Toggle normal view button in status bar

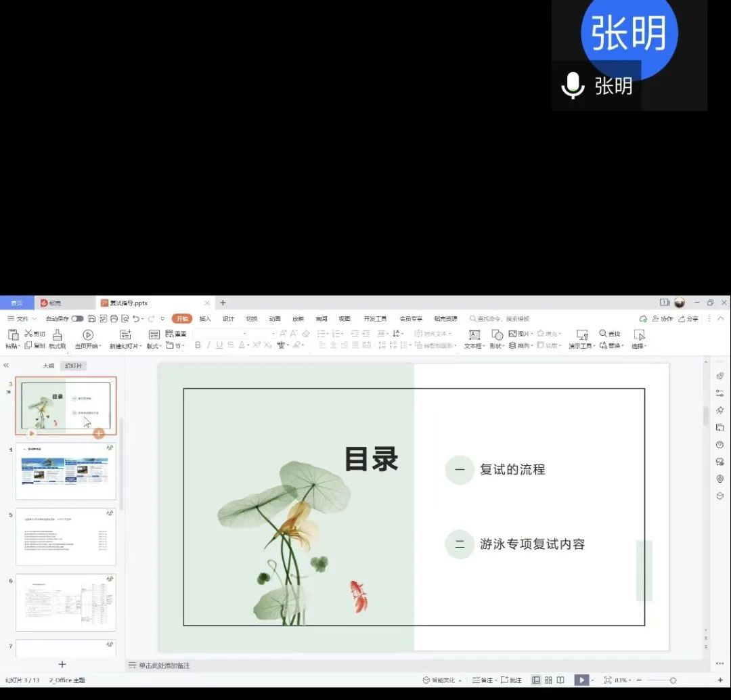pyautogui.click(x=536, y=680)
